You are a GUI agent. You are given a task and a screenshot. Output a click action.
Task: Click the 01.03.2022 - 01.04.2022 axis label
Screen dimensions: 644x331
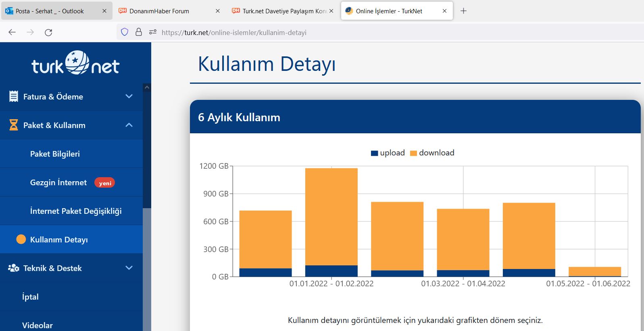tap(463, 283)
